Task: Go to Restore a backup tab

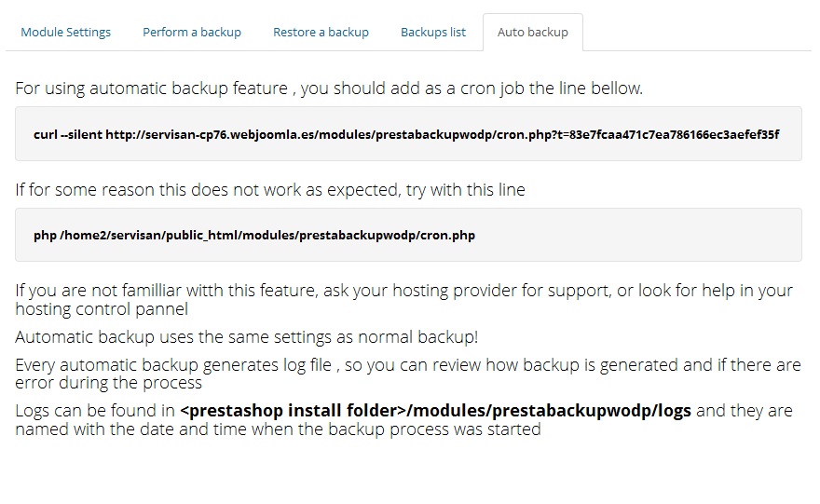Action: click(x=321, y=33)
